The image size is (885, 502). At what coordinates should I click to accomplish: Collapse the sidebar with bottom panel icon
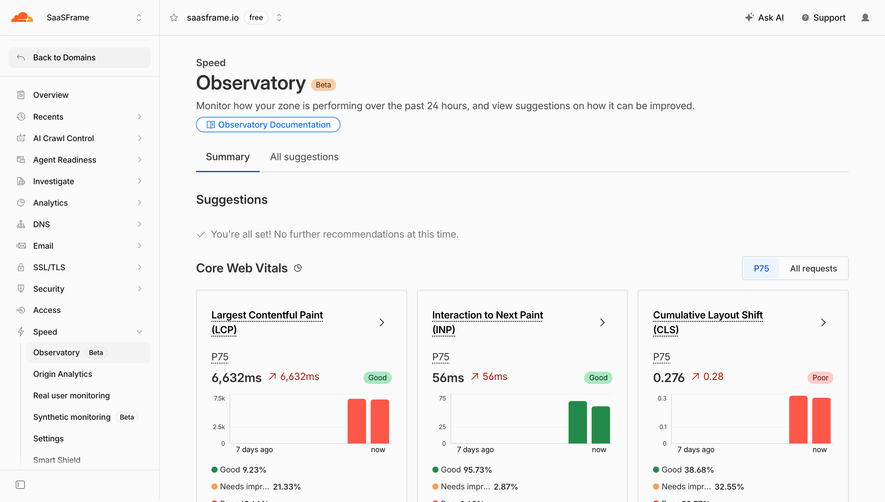pyautogui.click(x=20, y=484)
